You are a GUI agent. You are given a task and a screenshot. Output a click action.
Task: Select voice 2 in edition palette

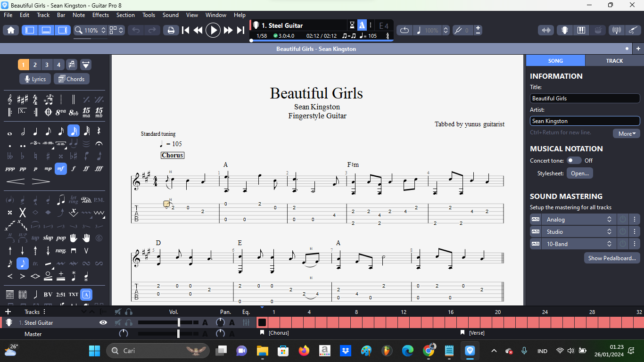35,65
